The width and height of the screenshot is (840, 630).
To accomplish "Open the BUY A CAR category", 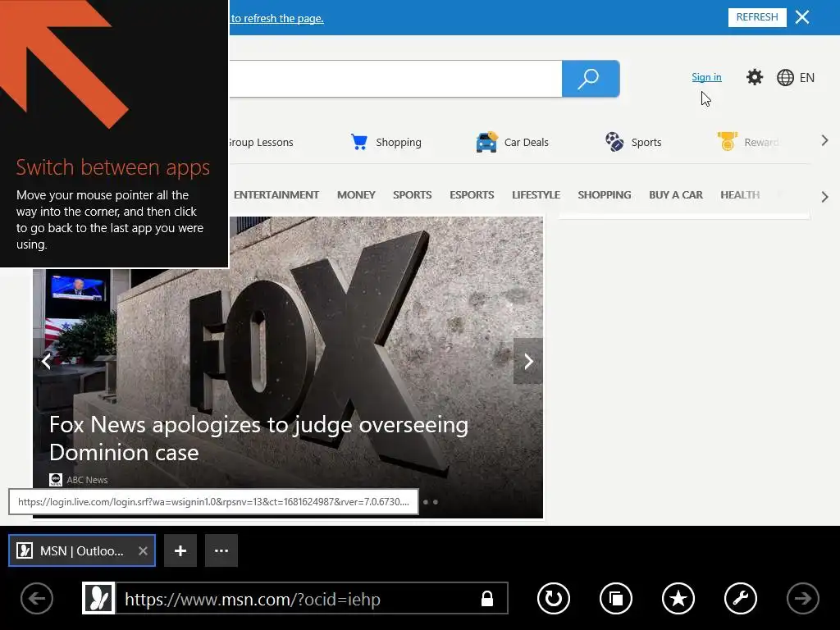I will coord(676,195).
